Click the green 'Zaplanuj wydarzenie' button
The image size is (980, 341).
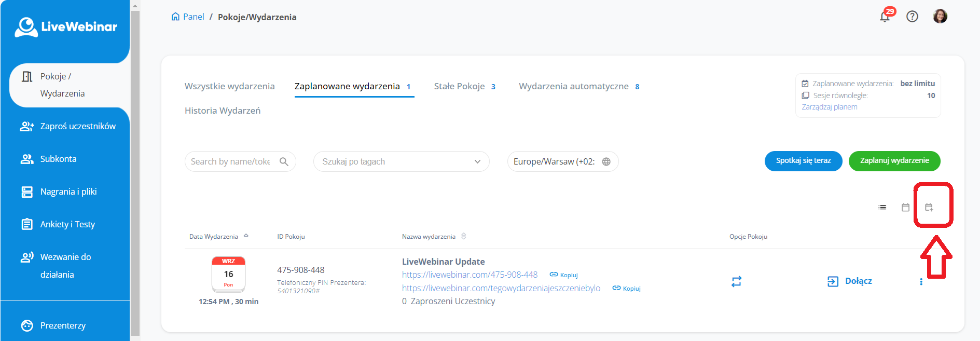click(x=894, y=161)
